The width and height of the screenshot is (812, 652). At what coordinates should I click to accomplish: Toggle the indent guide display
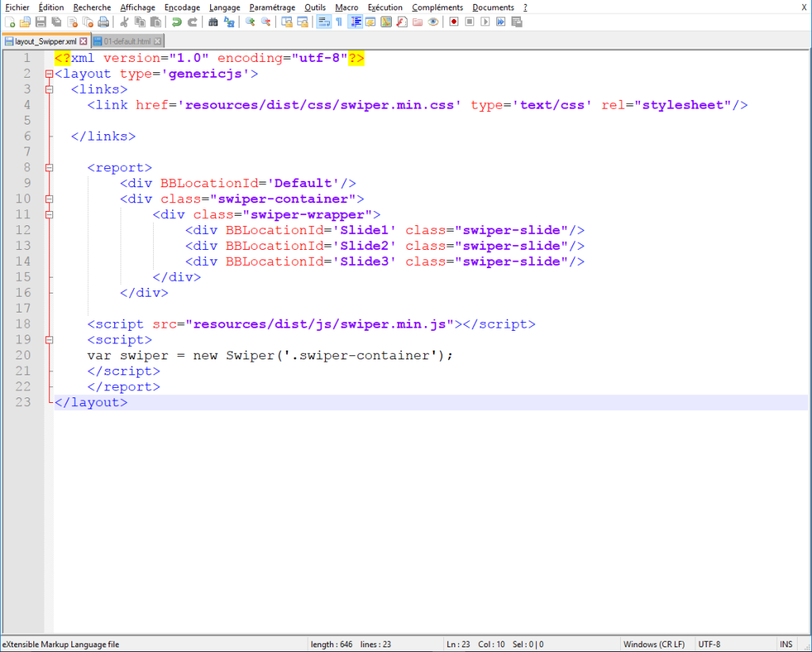pyautogui.click(x=355, y=21)
